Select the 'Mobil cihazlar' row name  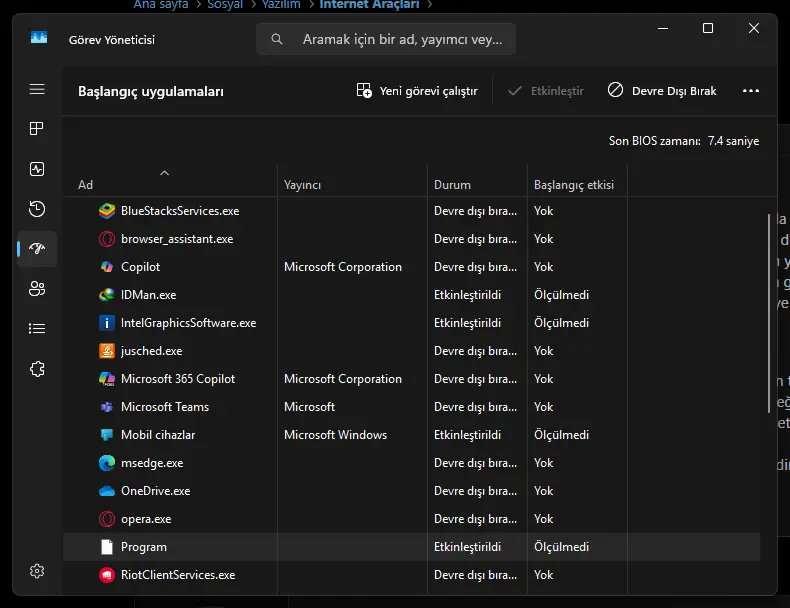(x=158, y=435)
